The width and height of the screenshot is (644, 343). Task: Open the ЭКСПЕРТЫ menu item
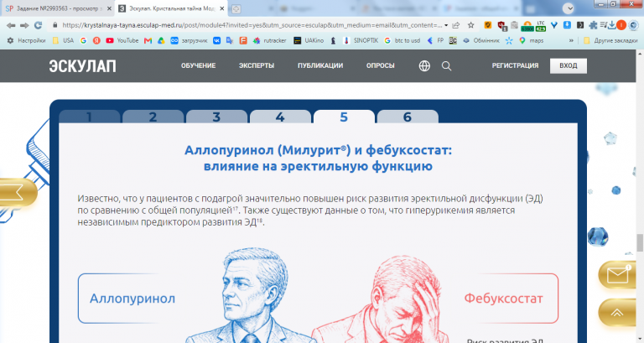[257, 65]
